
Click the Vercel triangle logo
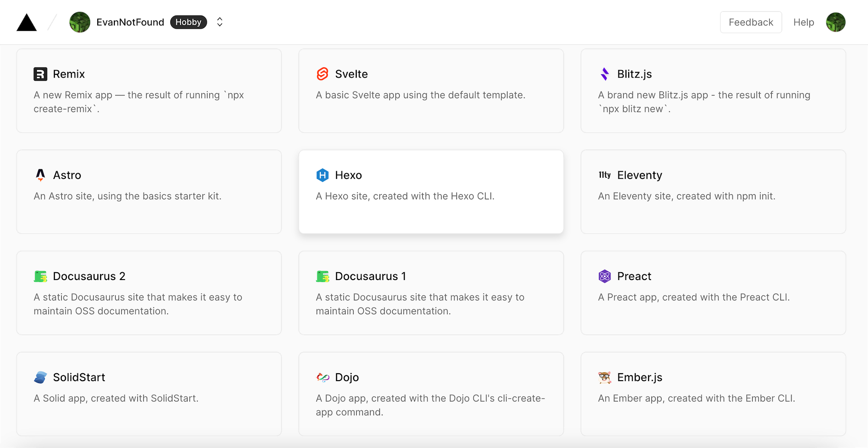(x=27, y=22)
